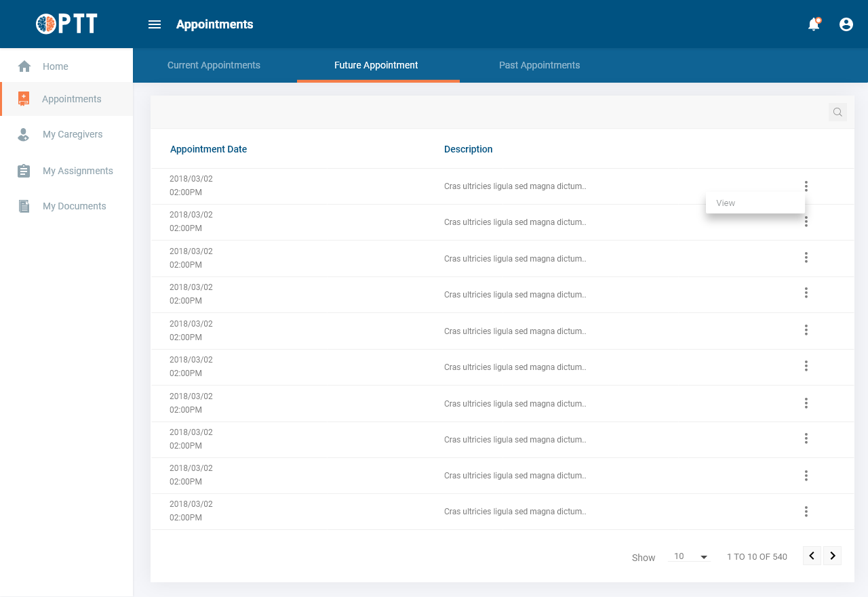Open the notifications bell

pyautogui.click(x=814, y=24)
